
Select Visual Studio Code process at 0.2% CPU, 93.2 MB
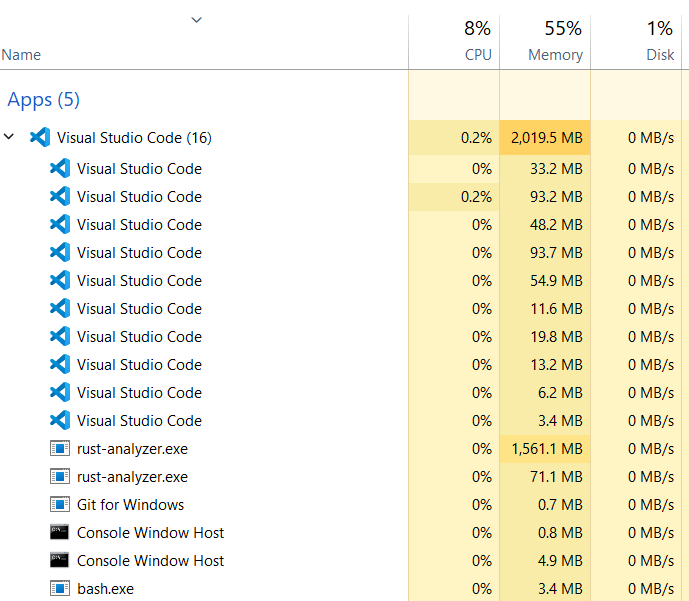tap(139, 197)
